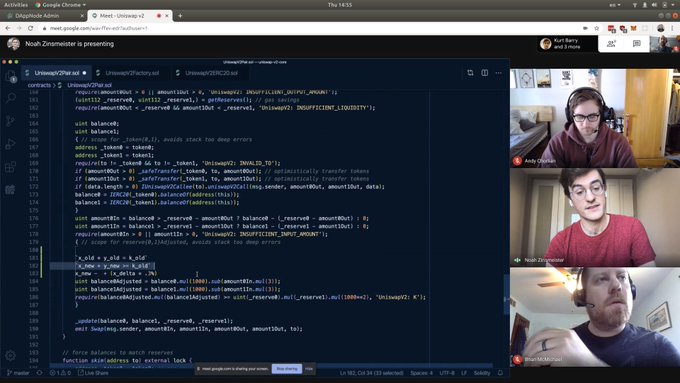Screen dimensions: 680x383
Task: Hide the screen sharing notification bar
Action: coord(309,369)
